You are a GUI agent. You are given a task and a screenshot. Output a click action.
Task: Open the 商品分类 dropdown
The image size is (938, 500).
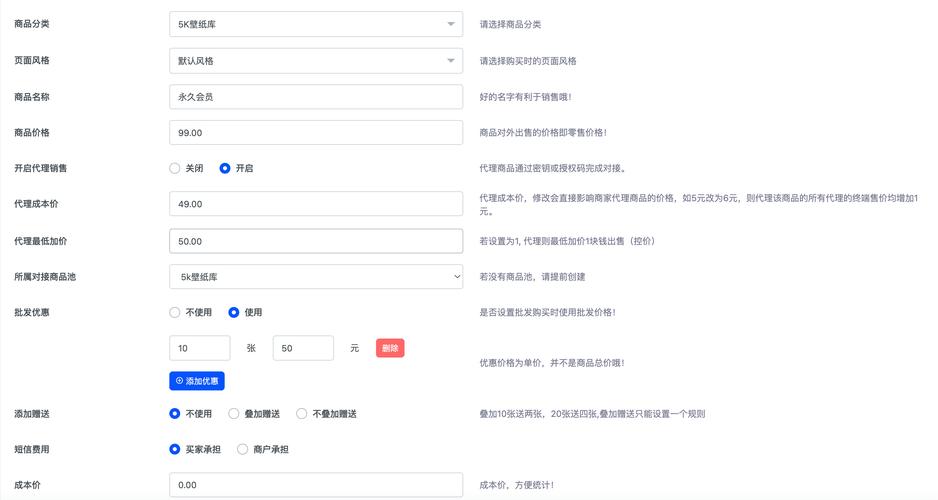point(315,24)
